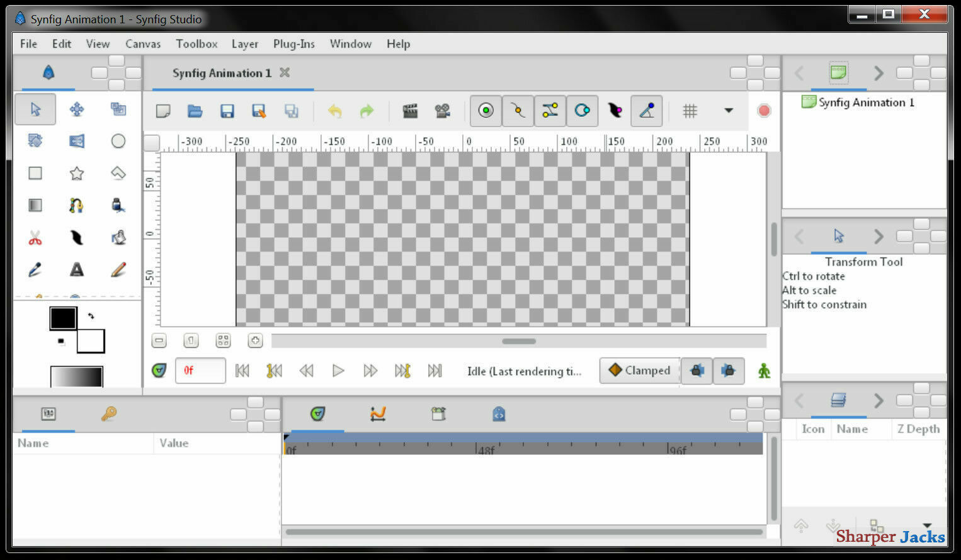Go to next panel in Layers panel
Screen dimensions: 961x560
[x=879, y=400]
